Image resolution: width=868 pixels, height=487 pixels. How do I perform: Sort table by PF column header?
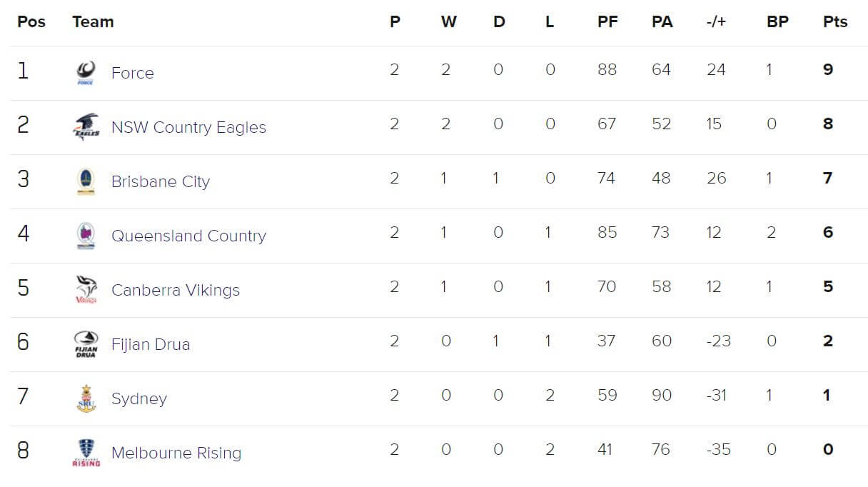tap(607, 21)
